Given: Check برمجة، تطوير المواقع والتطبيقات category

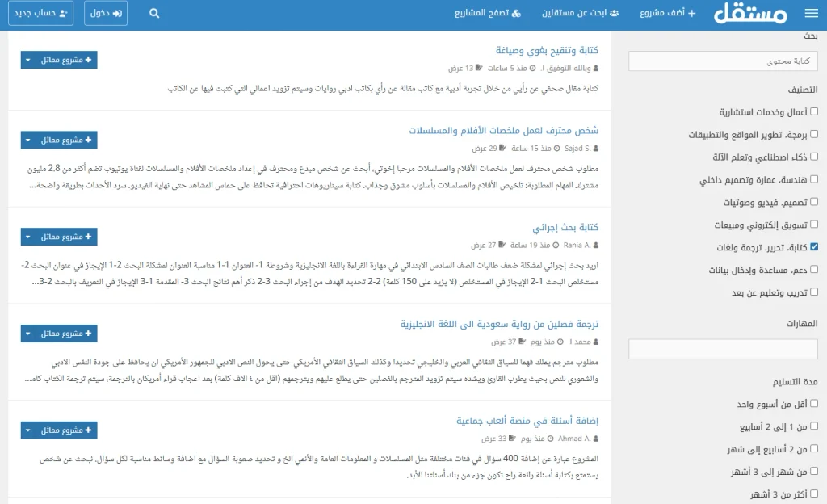Looking at the screenshot, I should (814, 134).
